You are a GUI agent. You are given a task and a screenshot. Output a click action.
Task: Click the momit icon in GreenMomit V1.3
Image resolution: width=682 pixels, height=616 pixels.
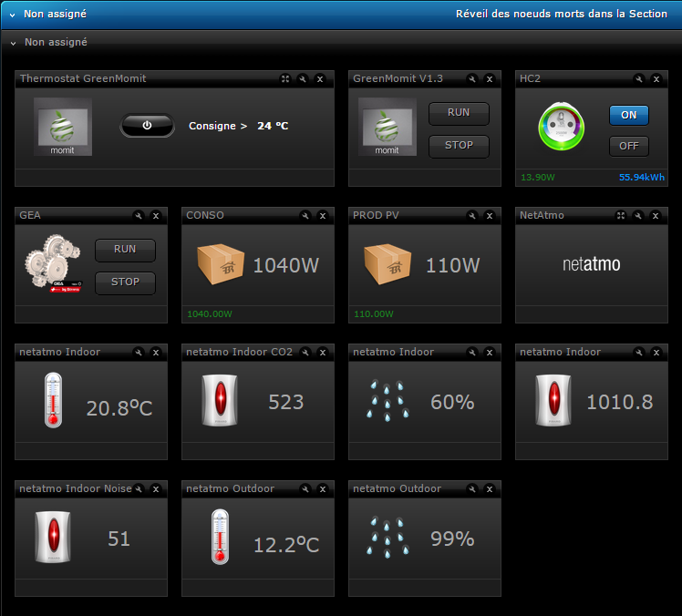point(387,127)
